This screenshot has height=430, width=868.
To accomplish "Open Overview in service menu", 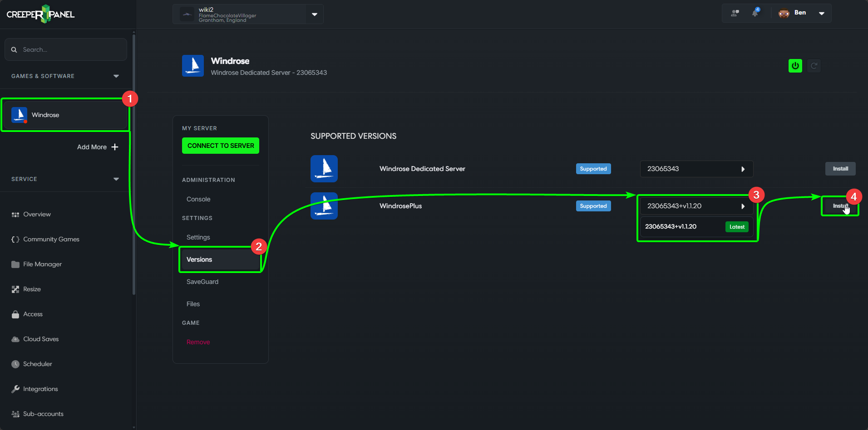I will (x=37, y=215).
